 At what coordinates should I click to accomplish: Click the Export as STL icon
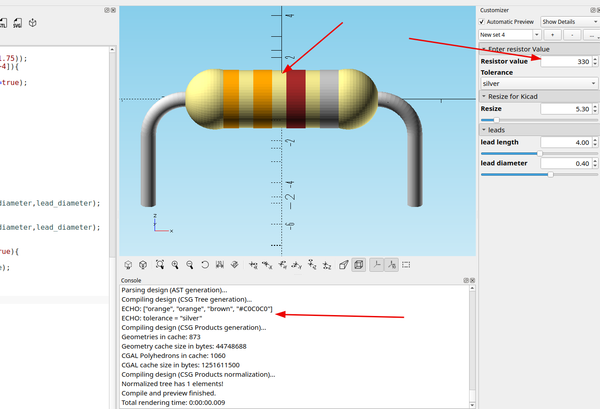coord(3,23)
